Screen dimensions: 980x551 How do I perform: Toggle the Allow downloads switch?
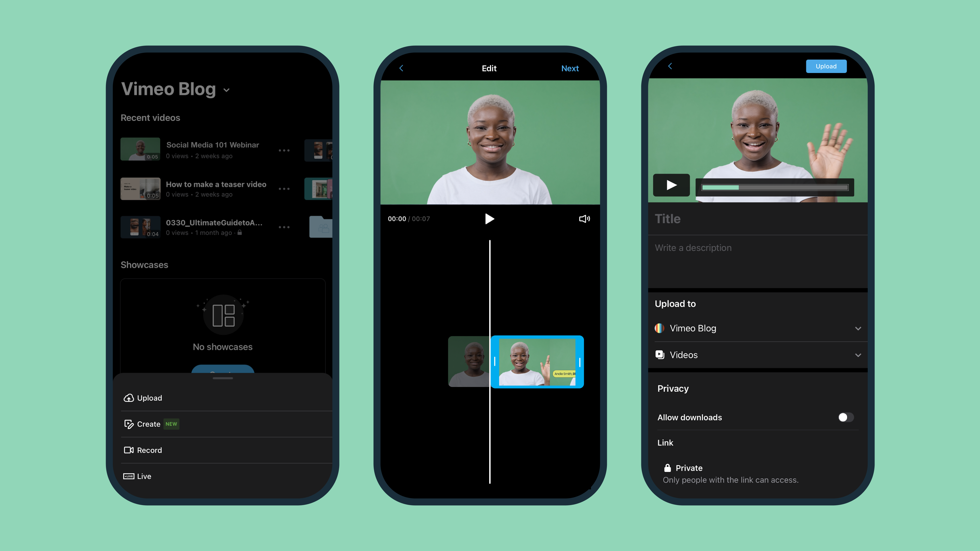point(846,418)
